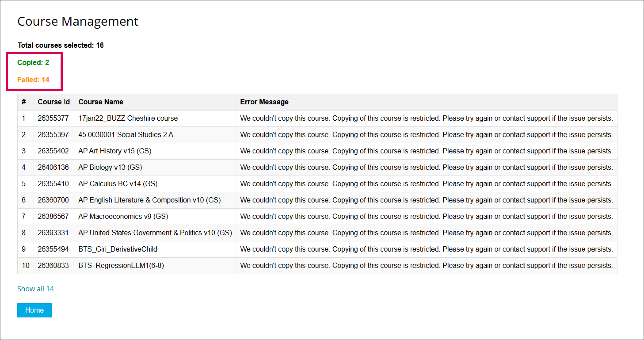Click the Home button
Viewport: 644px width, 340px height.
coord(34,310)
